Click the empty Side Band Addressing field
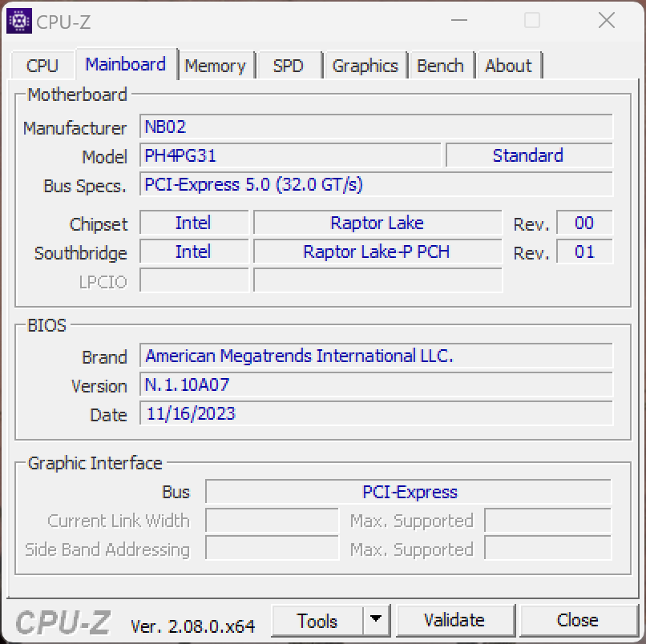This screenshot has width=646, height=644. (x=272, y=548)
